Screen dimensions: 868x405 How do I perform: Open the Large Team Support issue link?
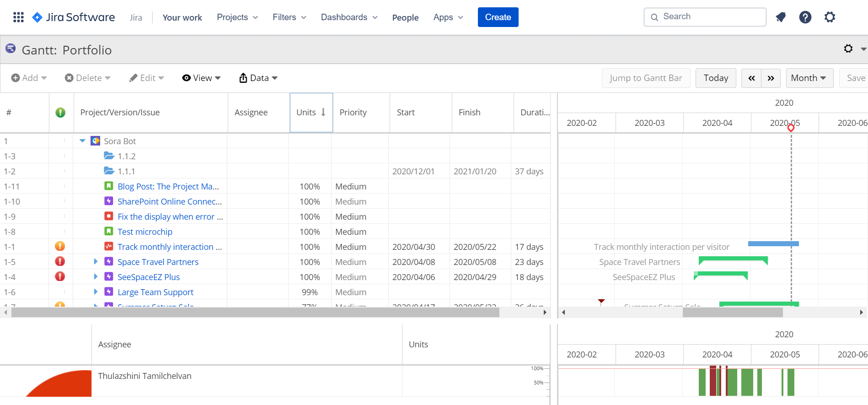coord(155,292)
